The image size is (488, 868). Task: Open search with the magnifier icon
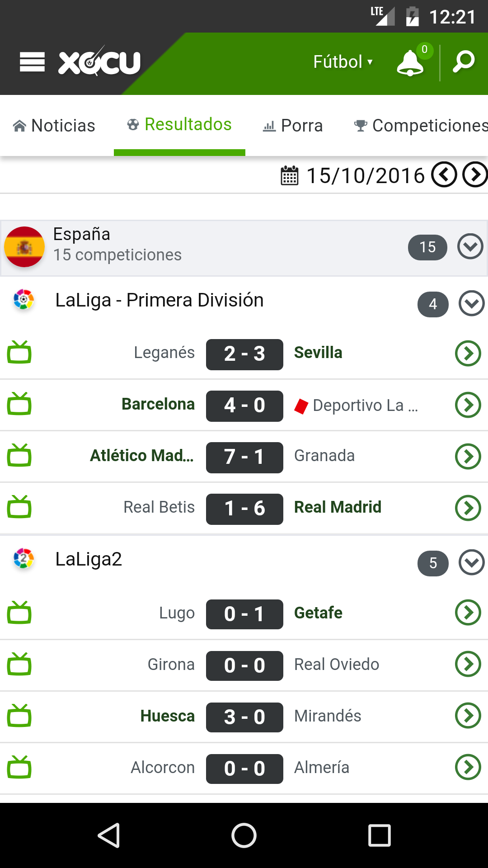point(464,62)
